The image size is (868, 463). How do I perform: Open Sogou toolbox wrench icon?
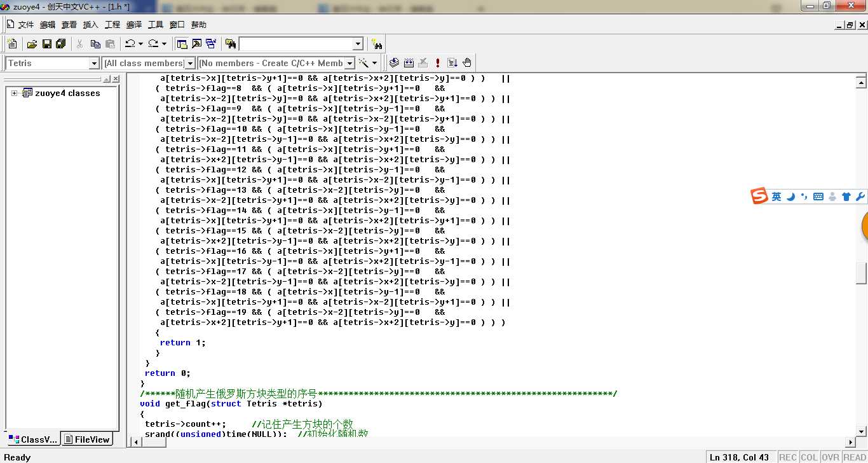860,197
